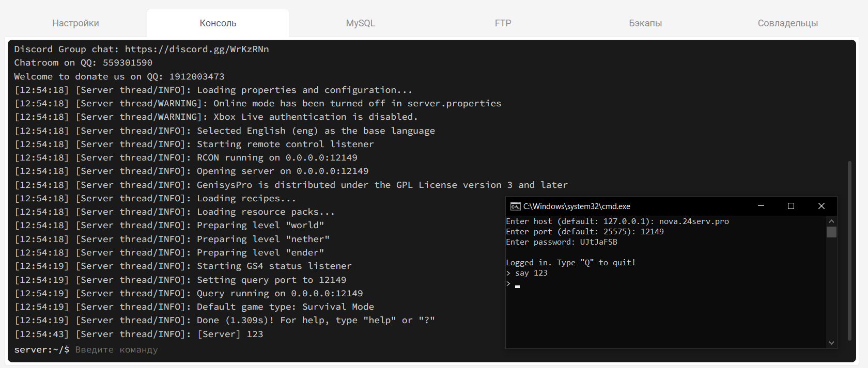Click the cmd scrollbar up arrow
This screenshot has height=368, width=868.
[x=831, y=221]
